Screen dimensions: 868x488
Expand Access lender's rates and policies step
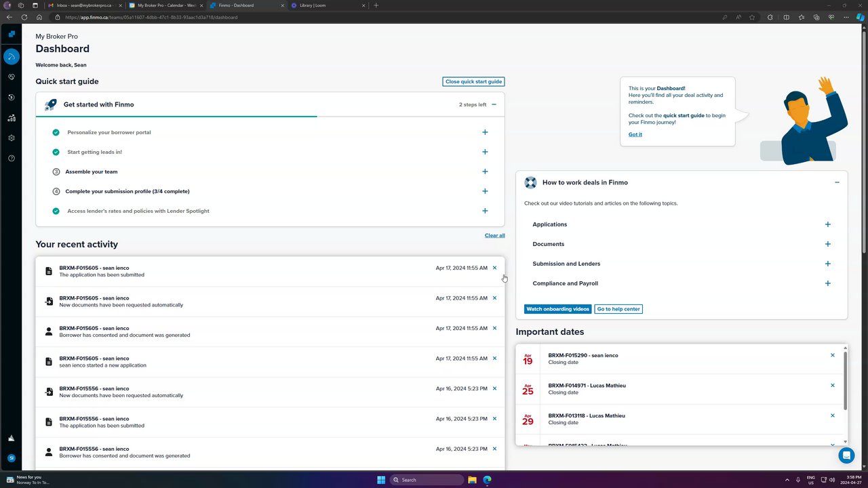485,211
